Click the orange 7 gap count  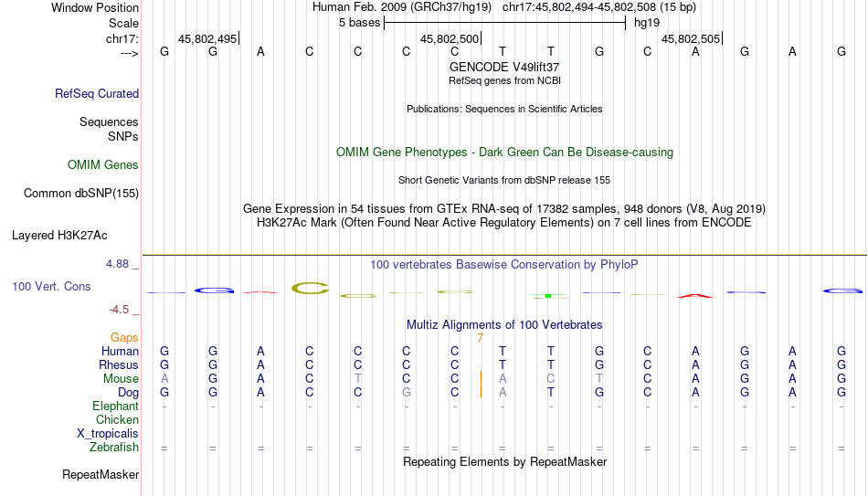pyautogui.click(x=480, y=338)
